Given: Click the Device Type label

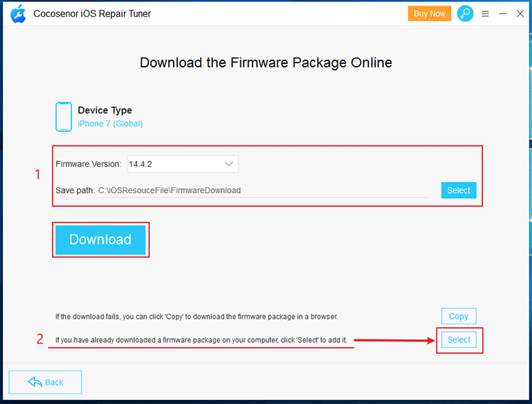Looking at the screenshot, I should click(104, 110).
